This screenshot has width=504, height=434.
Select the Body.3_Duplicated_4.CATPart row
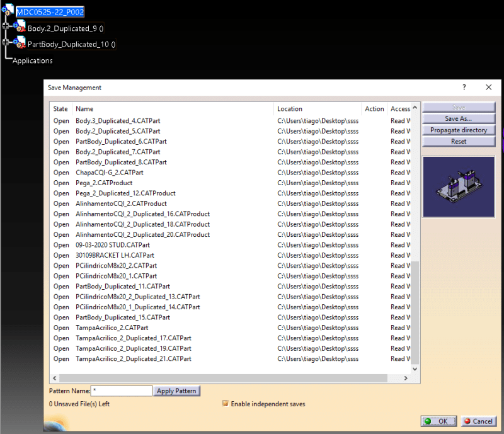coord(231,121)
